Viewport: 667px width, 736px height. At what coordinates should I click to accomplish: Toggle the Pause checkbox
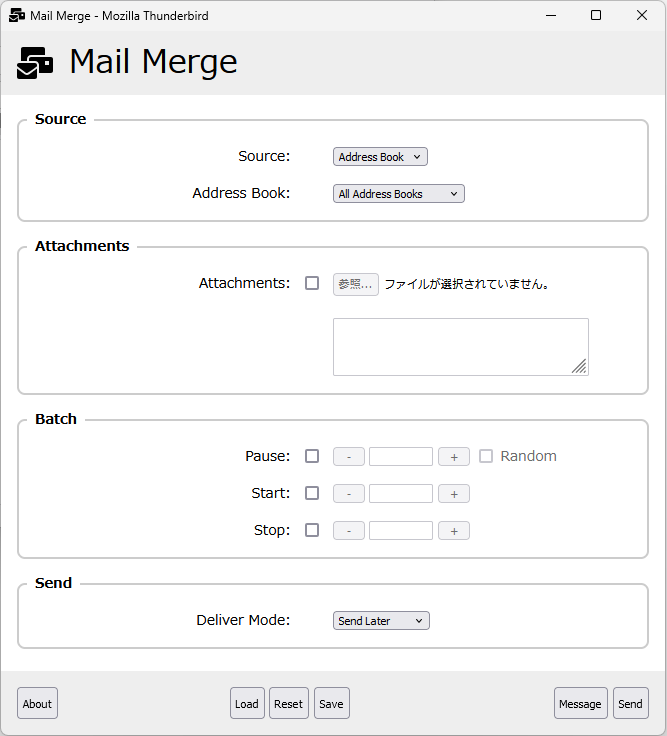312,456
